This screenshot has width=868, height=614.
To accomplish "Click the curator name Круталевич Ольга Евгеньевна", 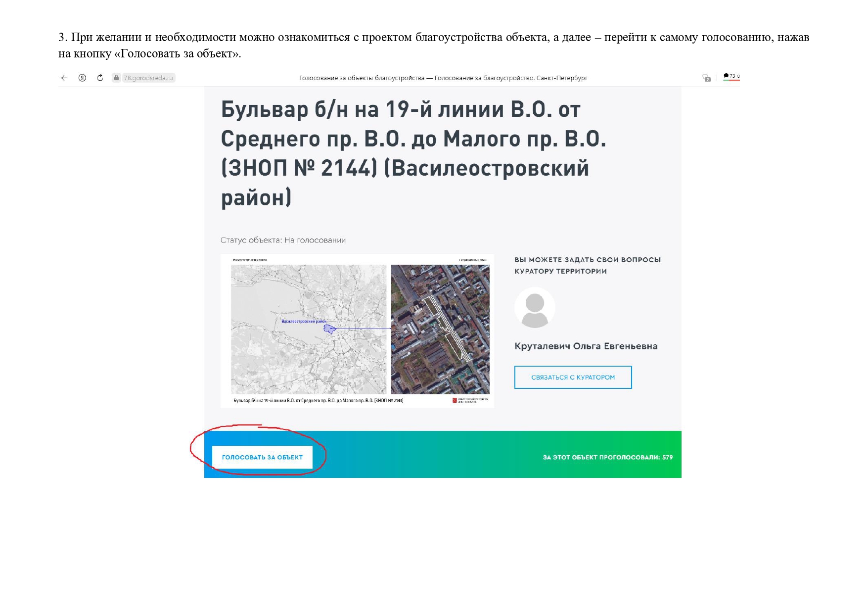I will tap(586, 346).
